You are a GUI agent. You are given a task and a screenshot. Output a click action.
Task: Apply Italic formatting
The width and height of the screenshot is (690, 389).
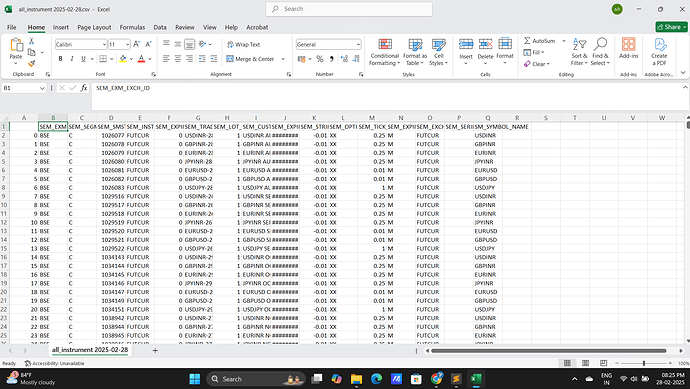coord(72,59)
